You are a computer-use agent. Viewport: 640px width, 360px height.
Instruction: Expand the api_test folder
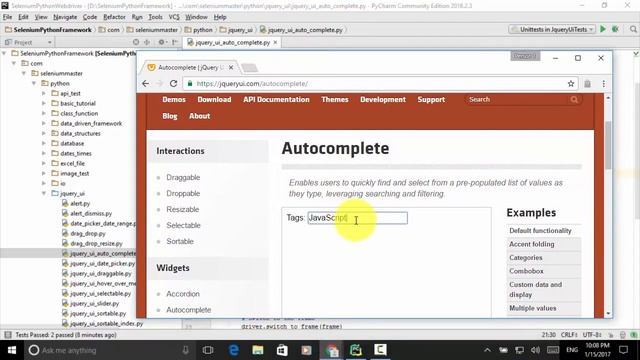(44, 93)
